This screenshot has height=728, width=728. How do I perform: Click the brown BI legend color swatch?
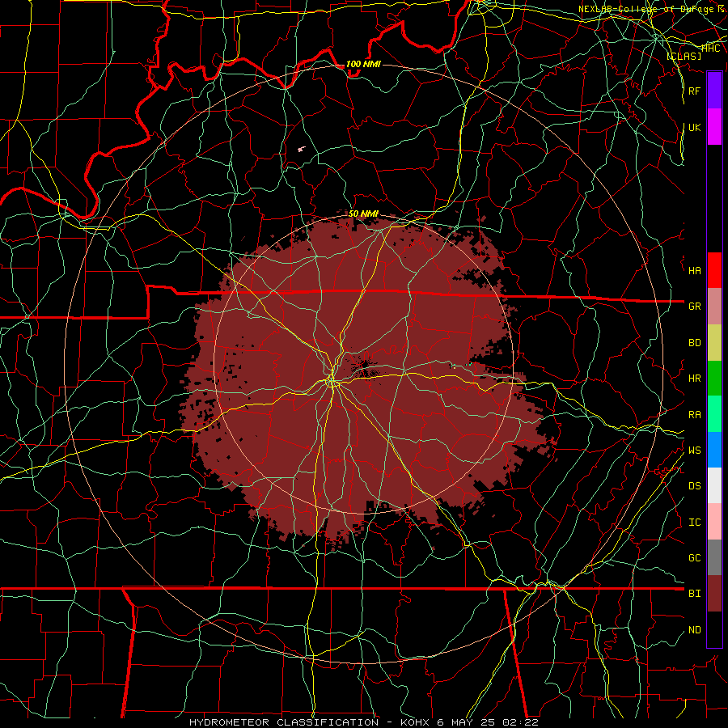click(714, 594)
